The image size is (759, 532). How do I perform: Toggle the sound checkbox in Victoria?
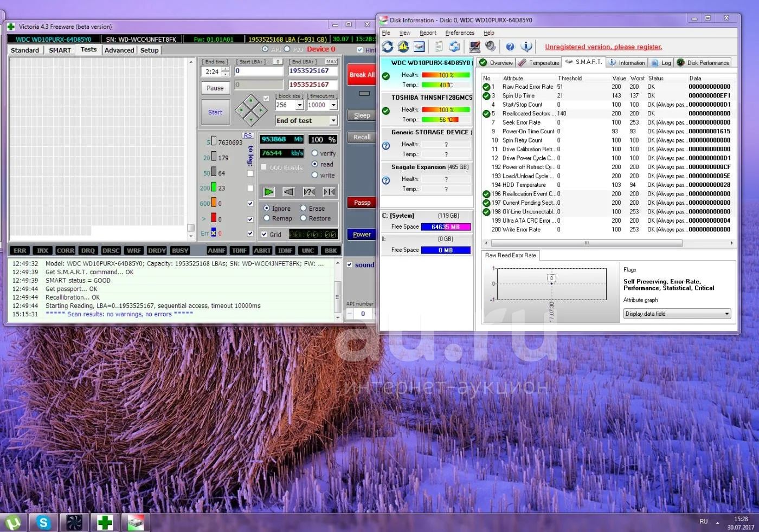coord(350,264)
